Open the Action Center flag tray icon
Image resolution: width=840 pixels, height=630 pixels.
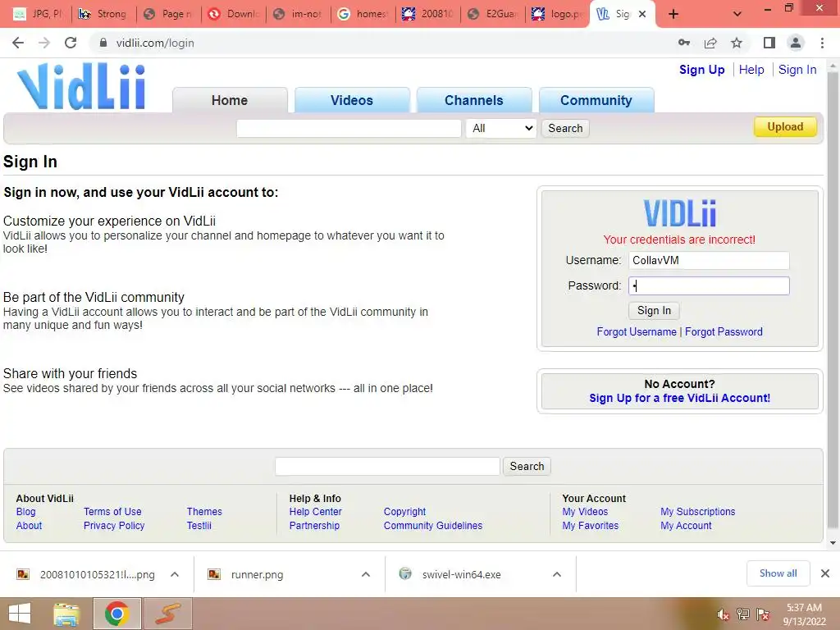[763, 614]
